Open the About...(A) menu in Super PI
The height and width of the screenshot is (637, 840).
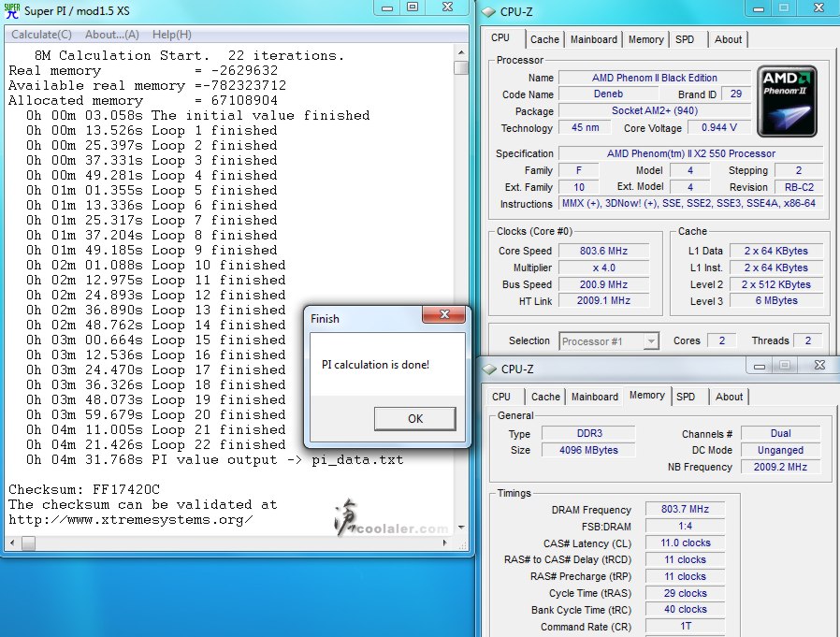coord(112,35)
